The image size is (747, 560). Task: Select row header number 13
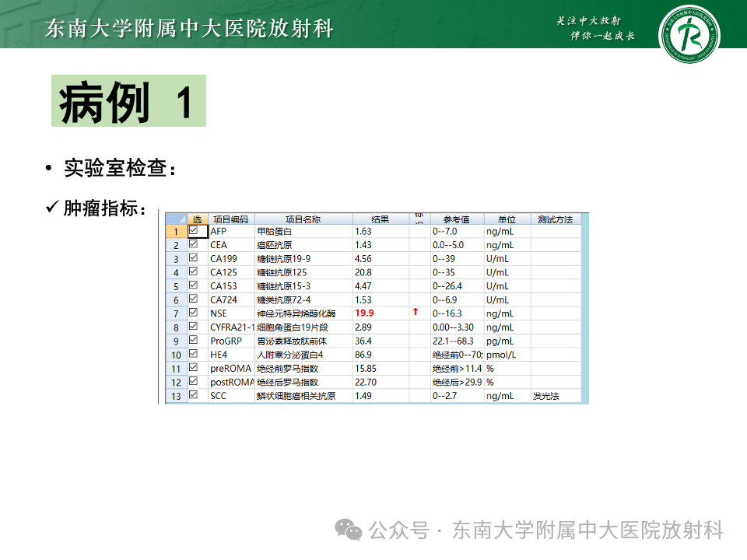point(177,396)
